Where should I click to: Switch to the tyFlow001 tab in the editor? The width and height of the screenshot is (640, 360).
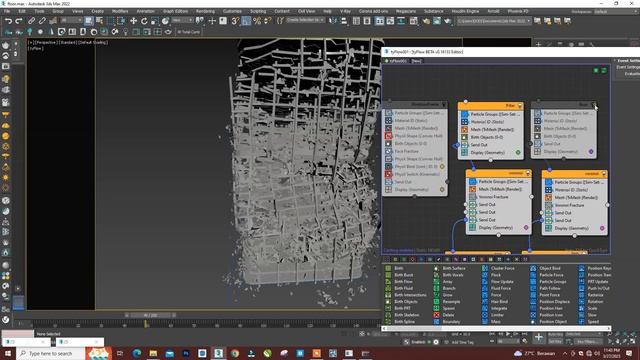pos(396,61)
